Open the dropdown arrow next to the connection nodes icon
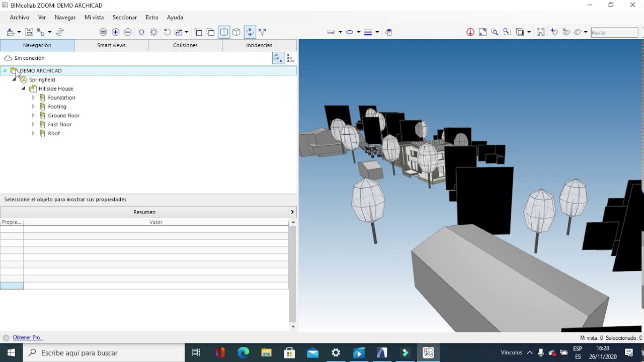The width and height of the screenshot is (644, 362). tap(49, 32)
